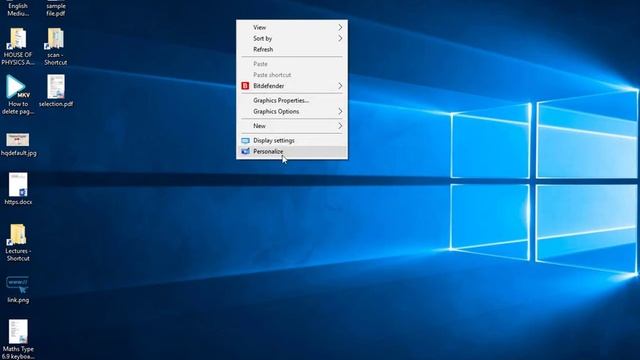Click the "link.png" file name label

(18, 300)
